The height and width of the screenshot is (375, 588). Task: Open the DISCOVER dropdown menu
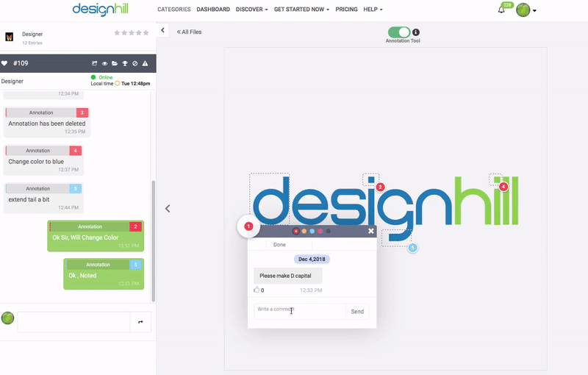coord(251,10)
